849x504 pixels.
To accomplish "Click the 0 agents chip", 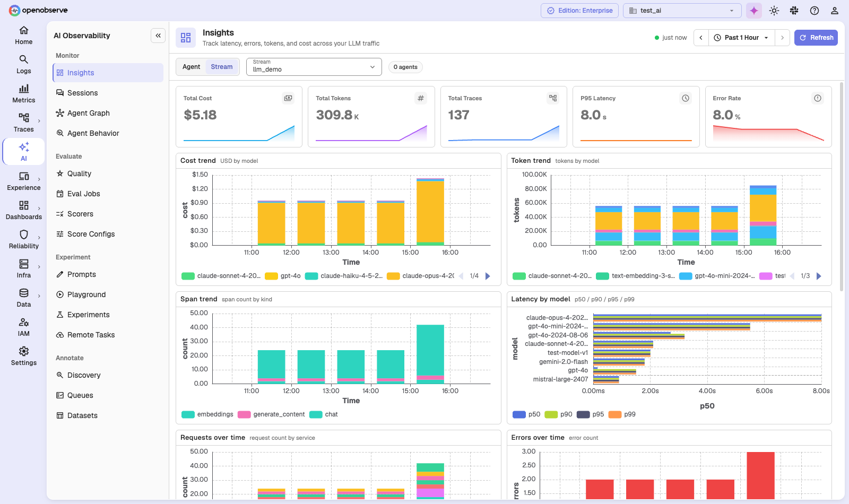I will pyautogui.click(x=405, y=67).
